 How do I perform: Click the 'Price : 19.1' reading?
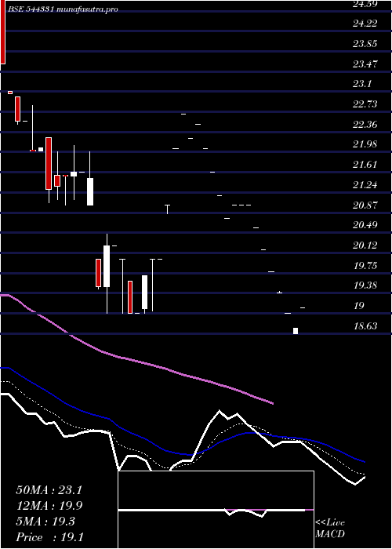coord(49,537)
